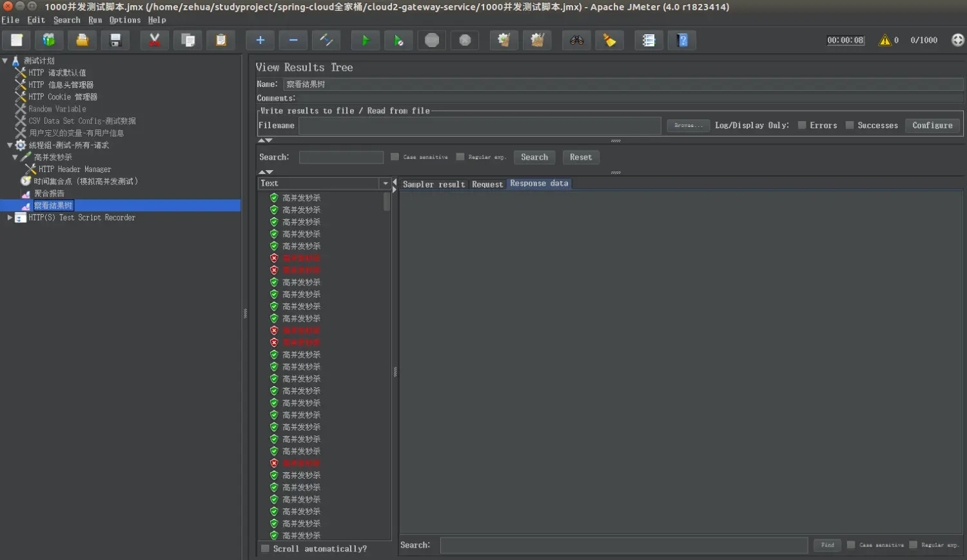This screenshot has height=560, width=967.
Task: Enable the Successes only checkbox
Action: [x=850, y=125]
